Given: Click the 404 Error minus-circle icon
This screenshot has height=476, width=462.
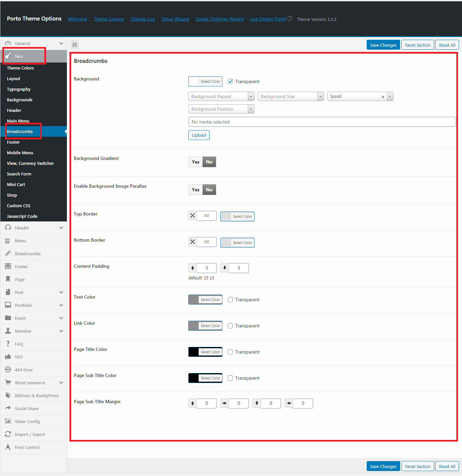Looking at the screenshot, I should tap(8, 369).
